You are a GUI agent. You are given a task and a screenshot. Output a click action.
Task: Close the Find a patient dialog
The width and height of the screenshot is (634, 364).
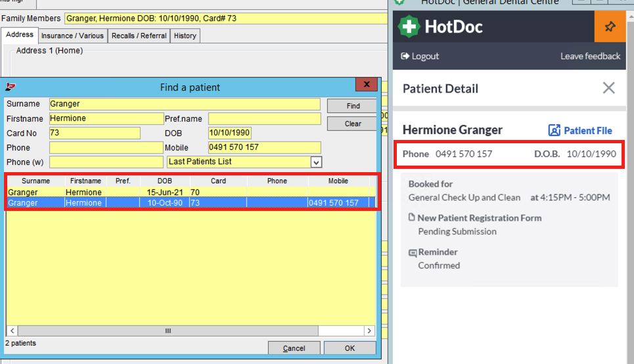[x=367, y=84]
